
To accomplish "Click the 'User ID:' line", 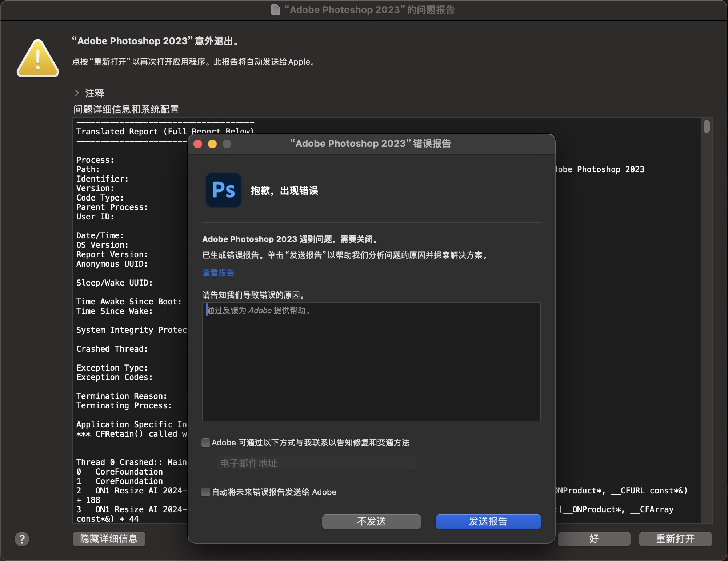I will pyautogui.click(x=95, y=217).
